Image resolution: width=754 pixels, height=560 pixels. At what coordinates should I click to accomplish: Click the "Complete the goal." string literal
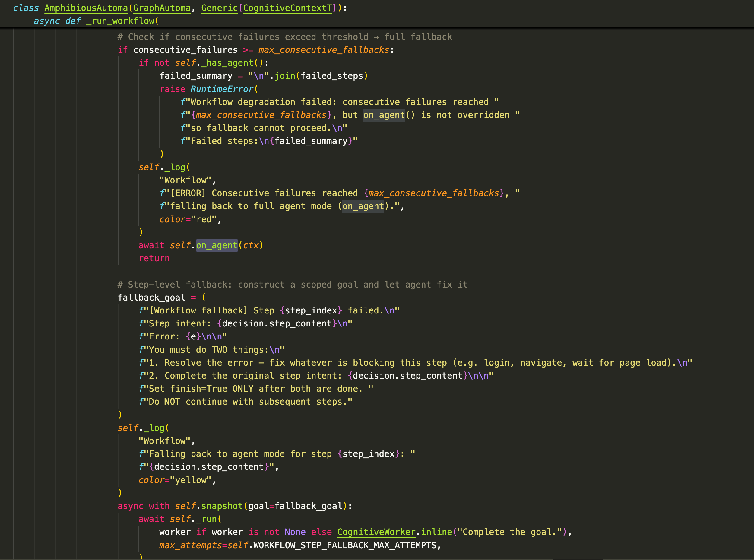509,532
